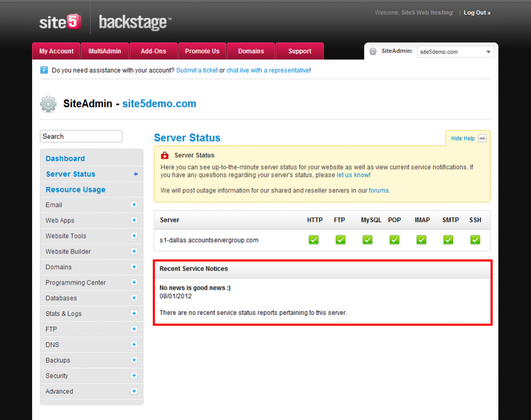Click the IMAP green status checkmark

[421, 240]
